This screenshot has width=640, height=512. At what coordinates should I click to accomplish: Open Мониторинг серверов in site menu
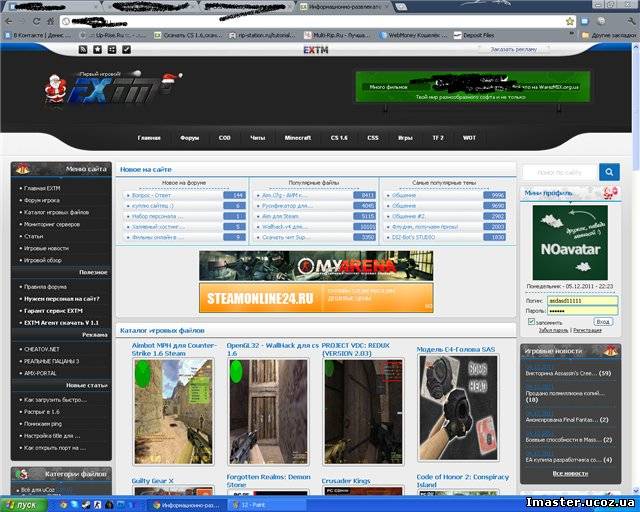click(52, 224)
